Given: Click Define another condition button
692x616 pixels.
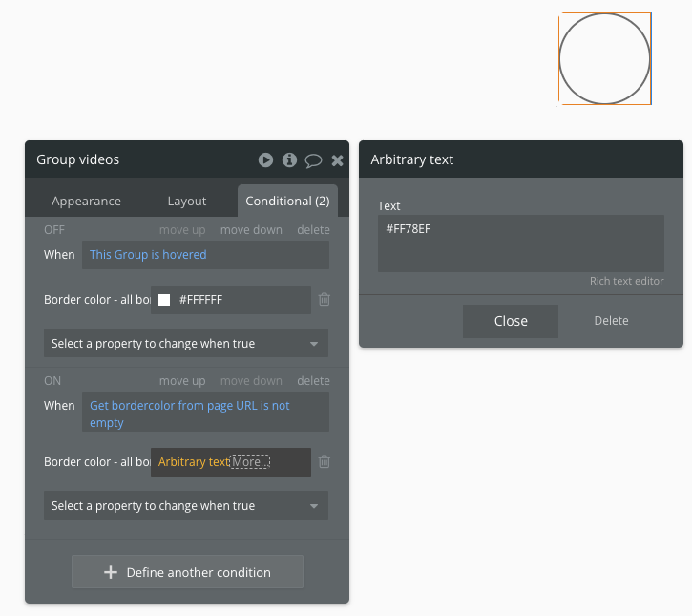Looking at the screenshot, I should tap(188, 572).
